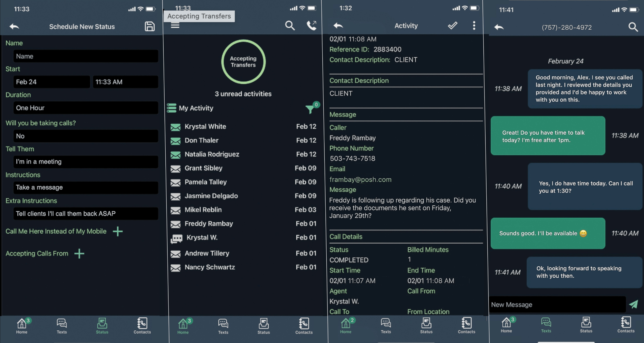Image resolution: width=644 pixels, height=343 pixels.
Task: Open Mikel Reblin activity row
Action: (x=243, y=210)
